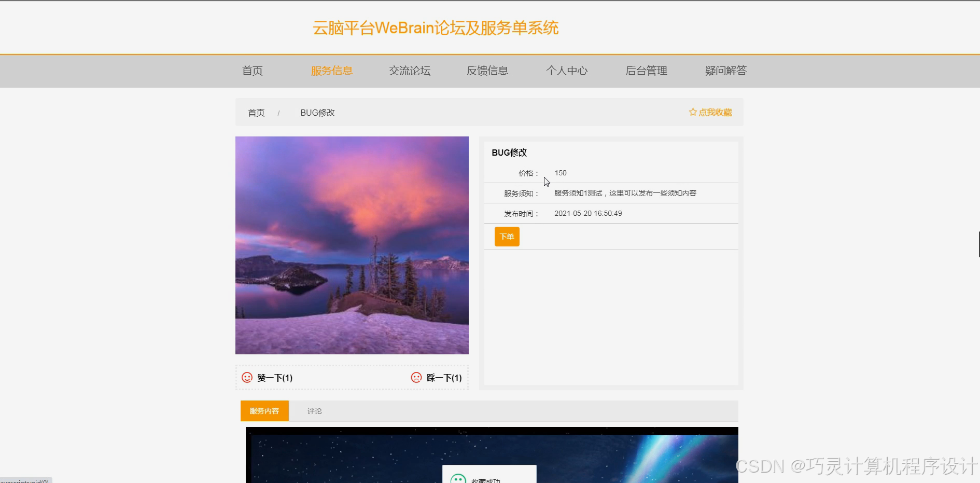980x483 pixels.
Task: Select the 服务内容 tab
Action: click(264, 410)
